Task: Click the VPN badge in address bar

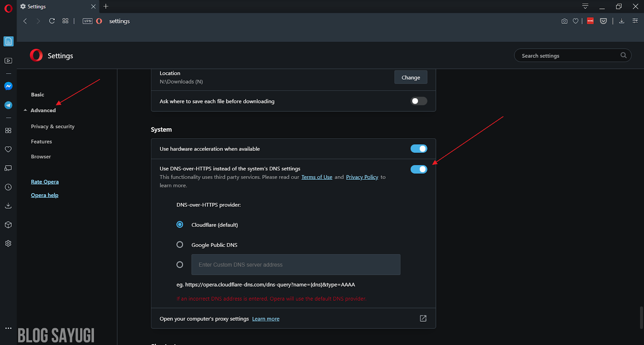Action: click(87, 21)
